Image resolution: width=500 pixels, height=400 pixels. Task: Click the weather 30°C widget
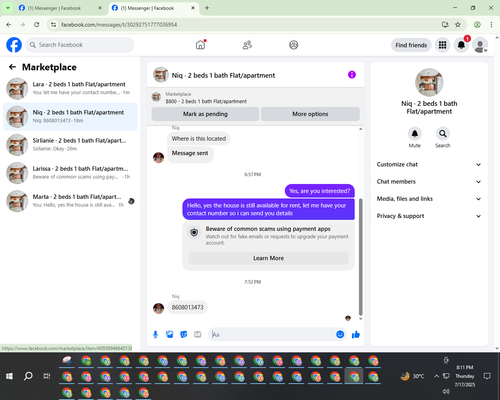412,376
